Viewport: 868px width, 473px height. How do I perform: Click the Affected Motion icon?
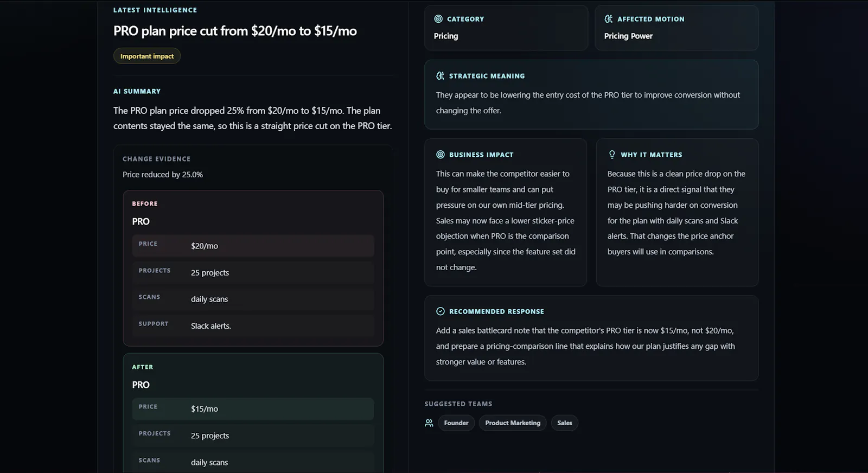click(609, 19)
